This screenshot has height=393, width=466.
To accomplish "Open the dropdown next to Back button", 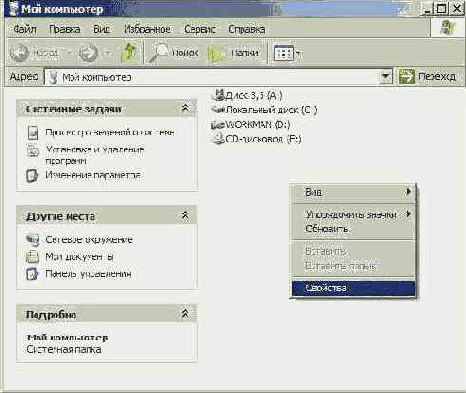I will [69, 53].
